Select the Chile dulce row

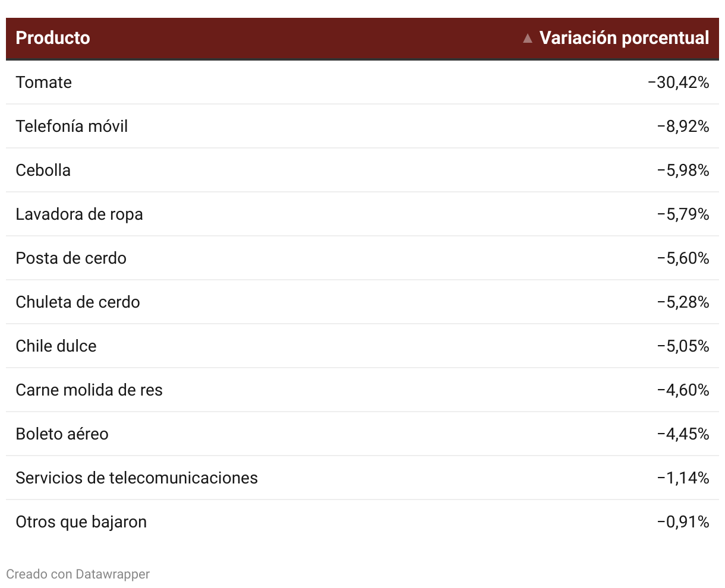(363, 346)
